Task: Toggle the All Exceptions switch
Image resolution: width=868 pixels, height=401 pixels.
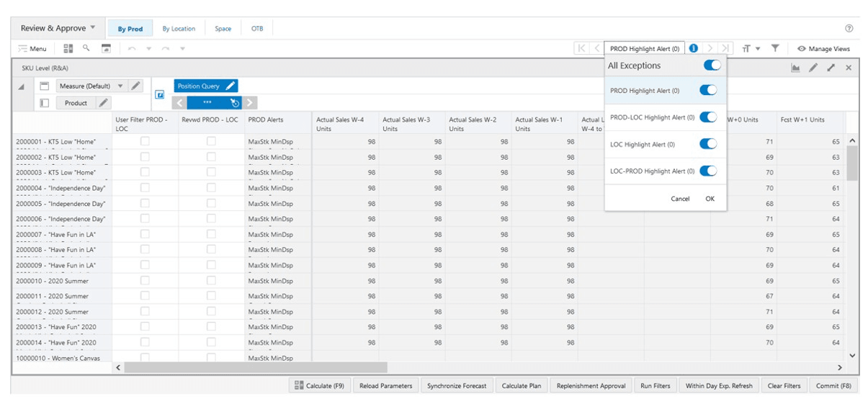Action: (x=712, y=66)
